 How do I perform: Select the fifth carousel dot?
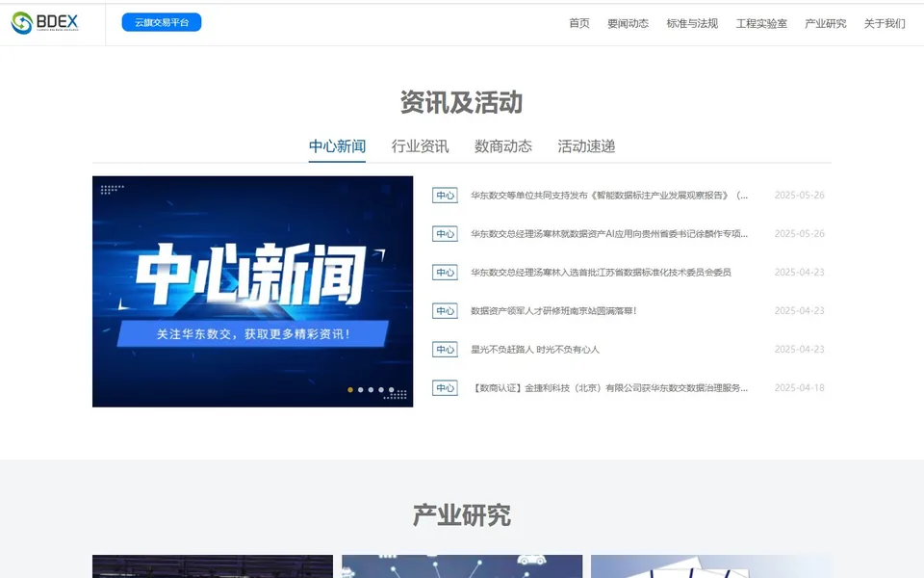tap(392, 390)
